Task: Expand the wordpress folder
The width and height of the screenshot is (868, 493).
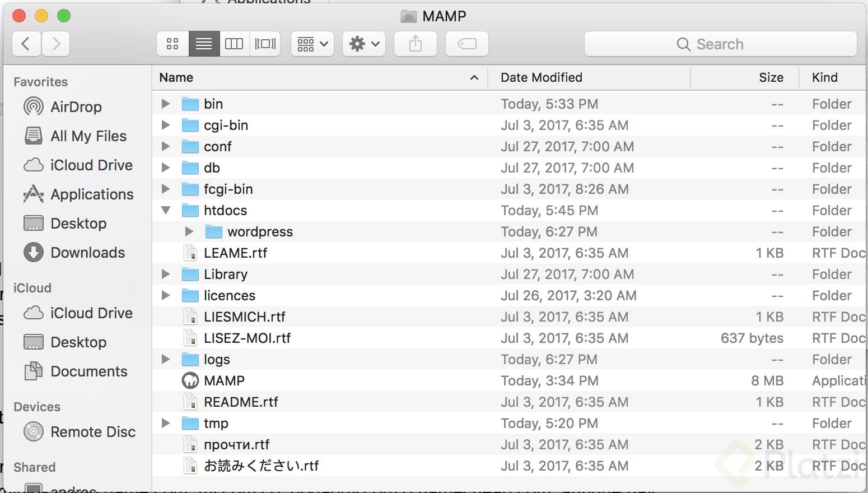Action: (189, 231)
